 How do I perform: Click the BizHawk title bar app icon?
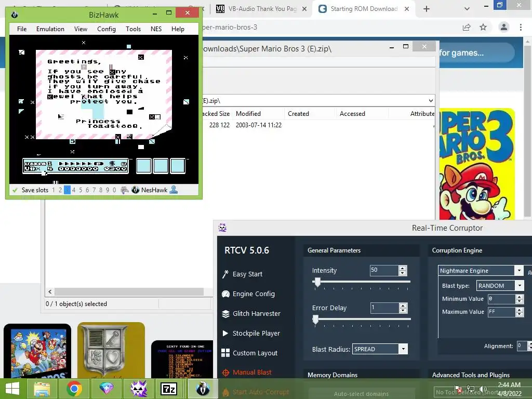point(14,15)
